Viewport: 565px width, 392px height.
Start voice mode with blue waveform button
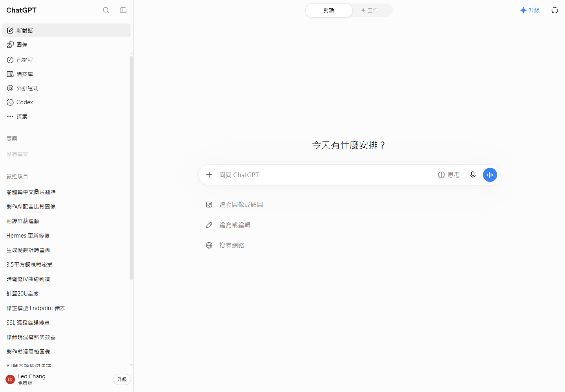point(490,175)
